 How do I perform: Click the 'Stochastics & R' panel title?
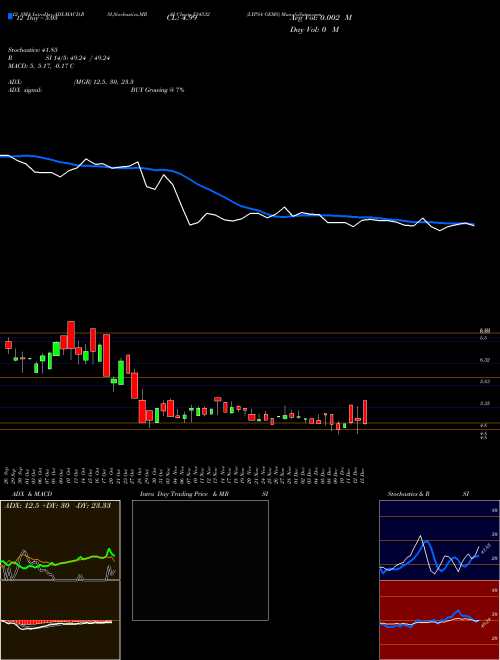point(408,494)
